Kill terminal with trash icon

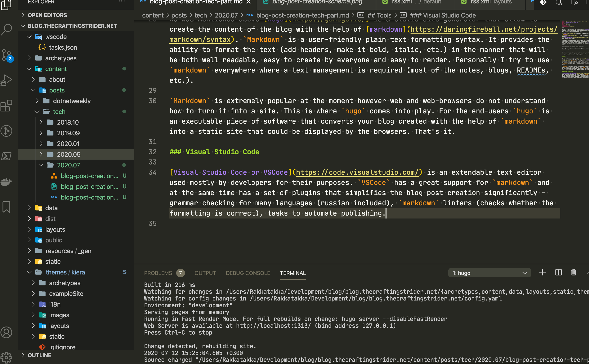[x=574, y=273]
